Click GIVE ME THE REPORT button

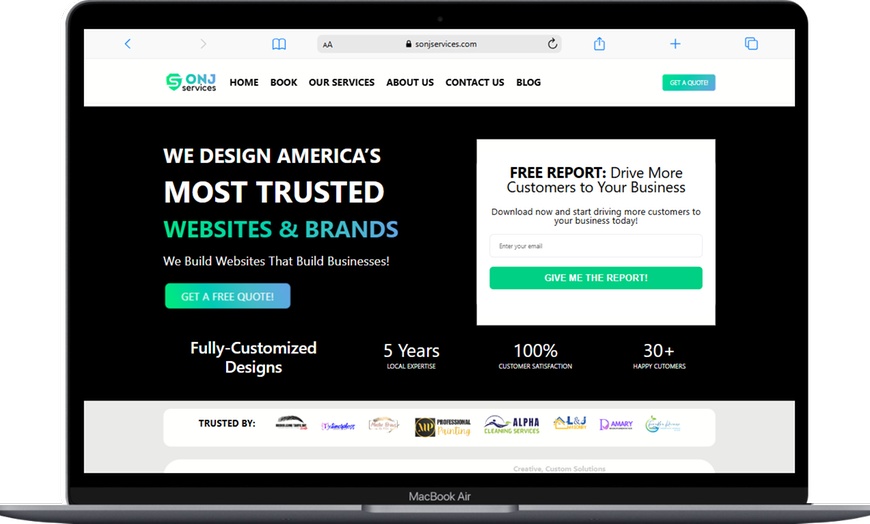(x=596, y=278)
